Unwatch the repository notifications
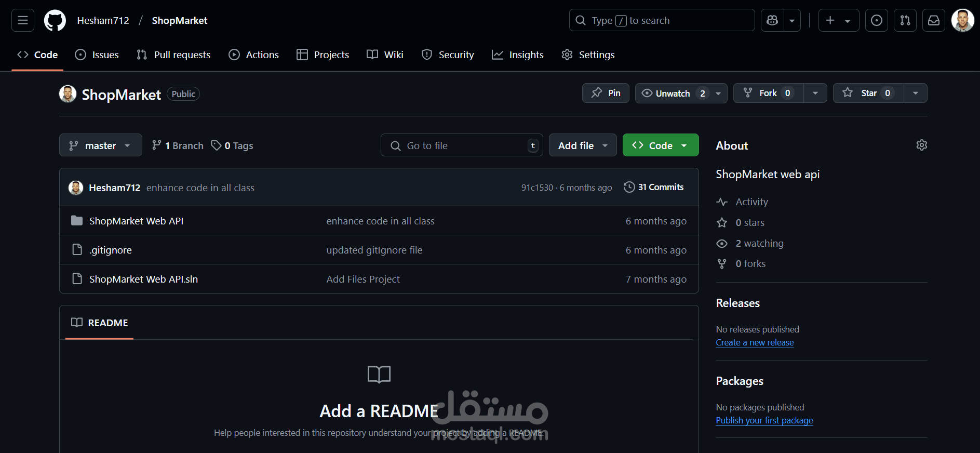The image size is (980, 453). [681, 93]
